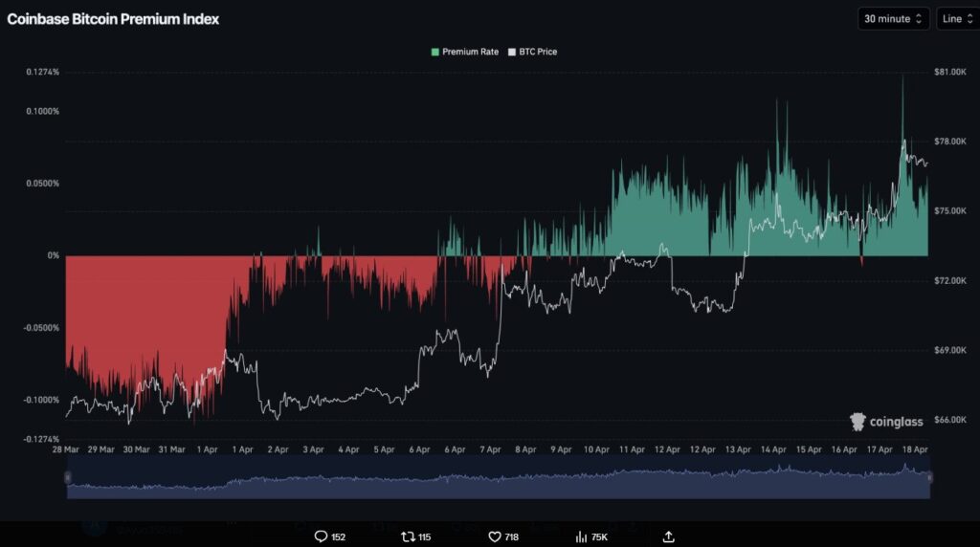Viewport: 980px width, 547px height.
Task: Click the right range slider handle
Action: tap(929, 476)
